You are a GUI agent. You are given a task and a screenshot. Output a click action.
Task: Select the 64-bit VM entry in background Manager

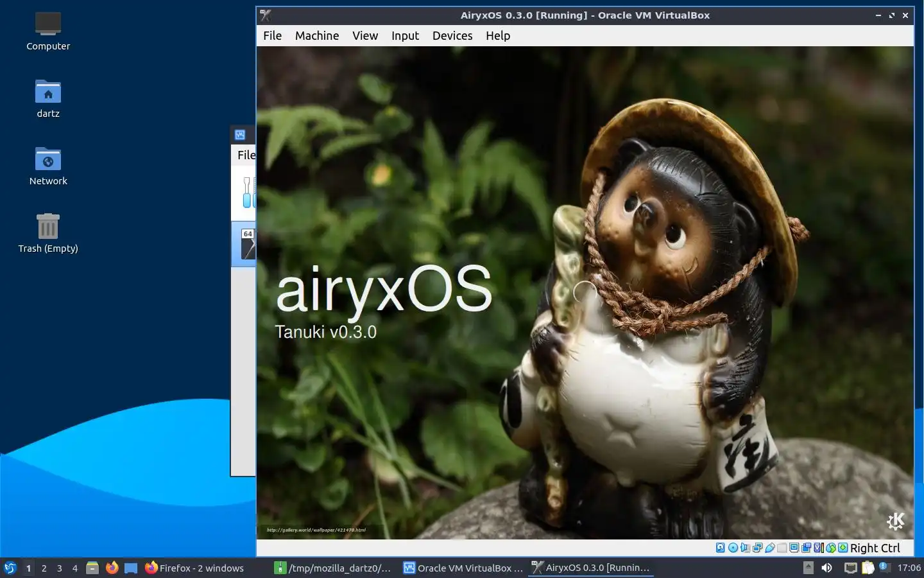coord(244,244)
